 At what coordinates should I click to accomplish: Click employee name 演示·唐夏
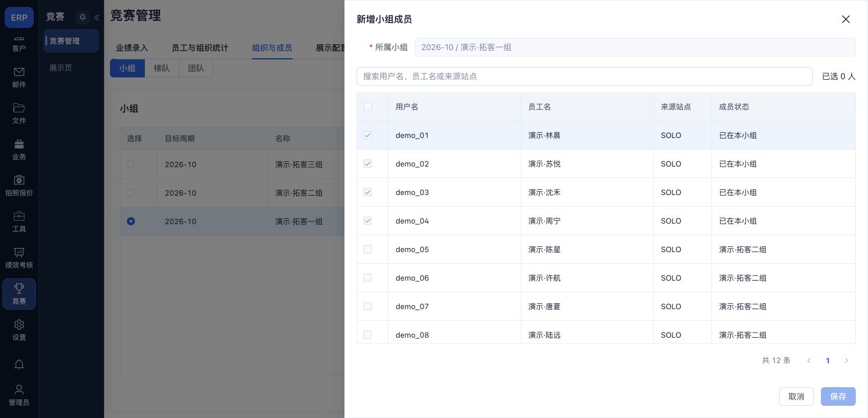(545, 306)
